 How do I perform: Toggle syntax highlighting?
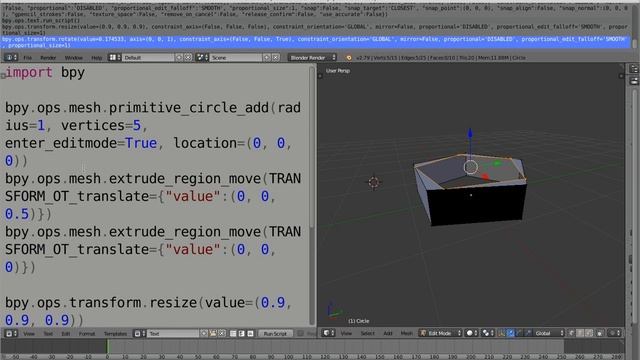point(251,333)
